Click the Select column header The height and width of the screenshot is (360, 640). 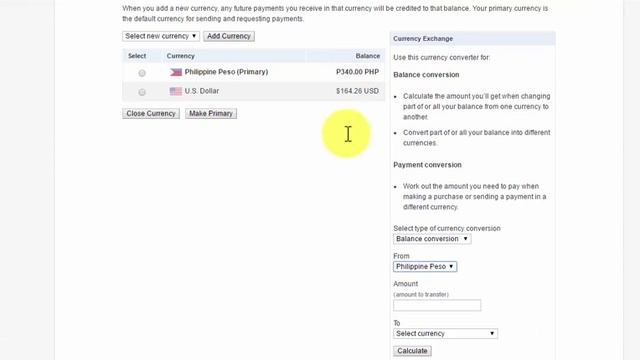point(137,56)
